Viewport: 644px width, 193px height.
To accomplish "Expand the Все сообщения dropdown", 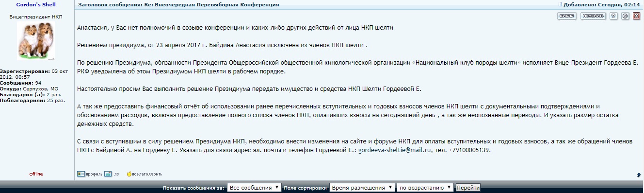I will coord(254,188).
